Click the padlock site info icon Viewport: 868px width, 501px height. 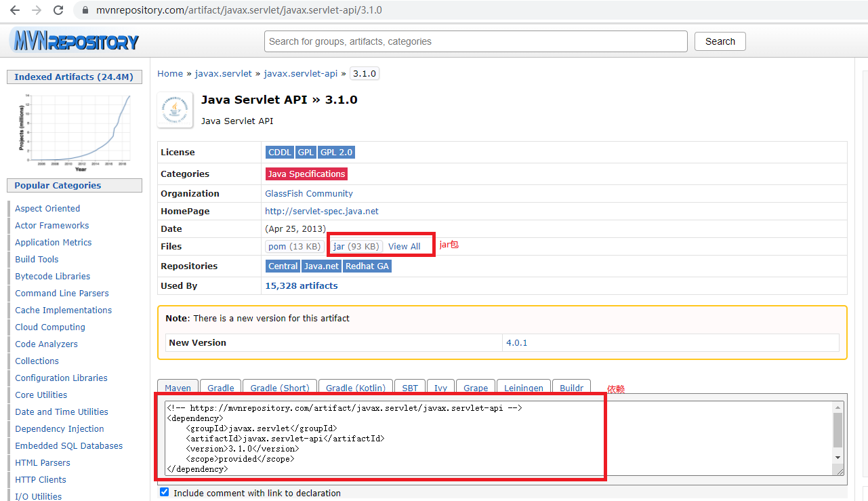(85, 11)
